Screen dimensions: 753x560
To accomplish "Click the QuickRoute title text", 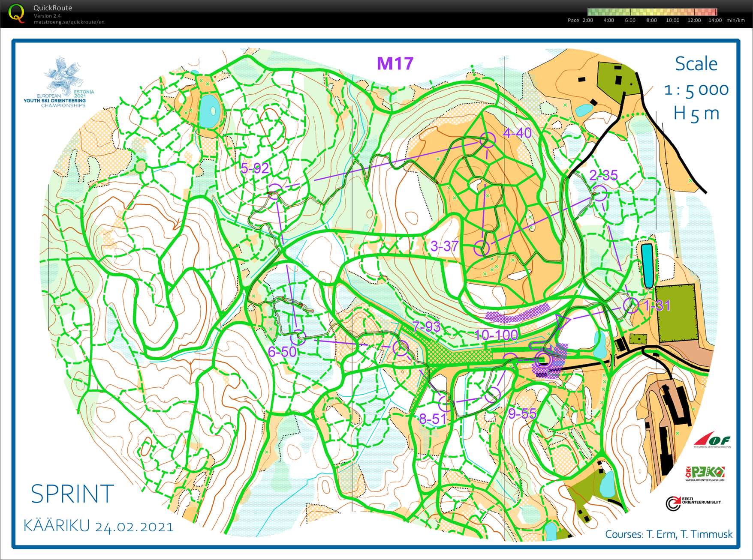I will click(53, 8).
